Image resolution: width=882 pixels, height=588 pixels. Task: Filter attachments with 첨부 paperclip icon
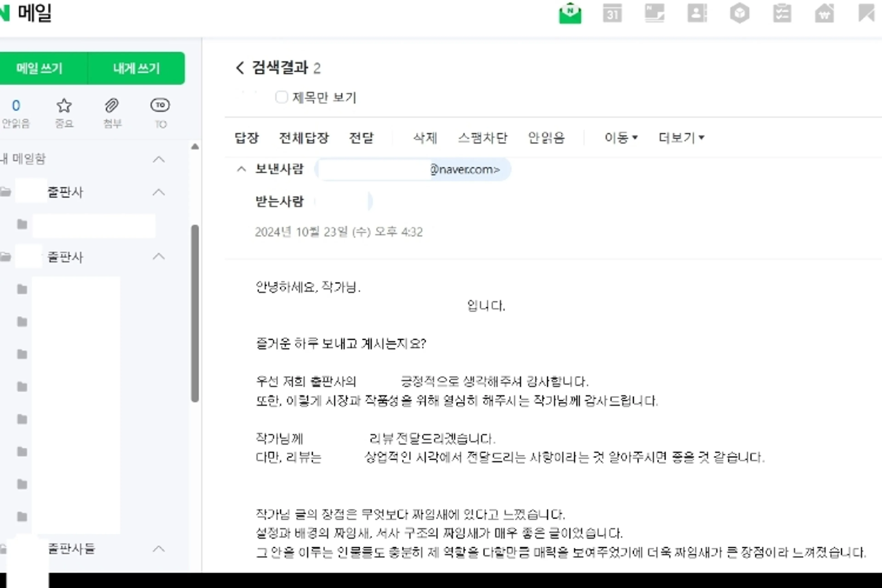point(112,113)
